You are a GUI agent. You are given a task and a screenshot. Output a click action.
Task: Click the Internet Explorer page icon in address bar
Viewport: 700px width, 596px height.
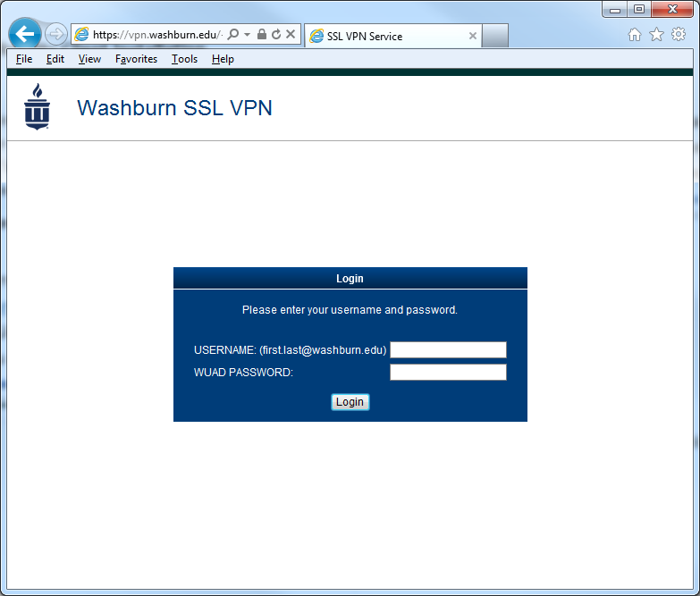tap(81, 34)
